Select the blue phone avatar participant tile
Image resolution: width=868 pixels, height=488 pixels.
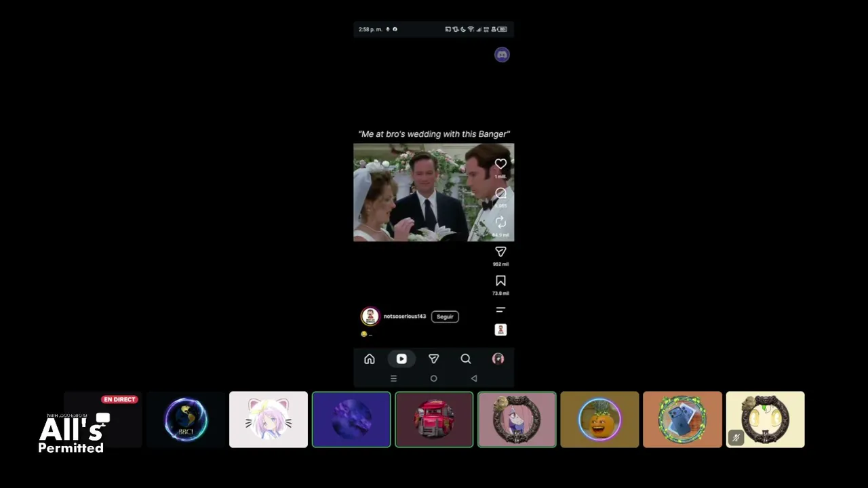point(682,420)
